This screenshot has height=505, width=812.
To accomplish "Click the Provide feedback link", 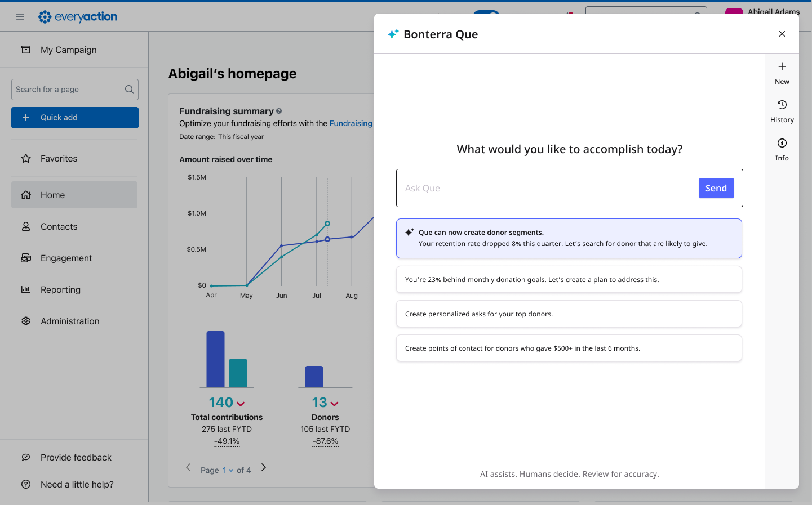I will [76, 458].
